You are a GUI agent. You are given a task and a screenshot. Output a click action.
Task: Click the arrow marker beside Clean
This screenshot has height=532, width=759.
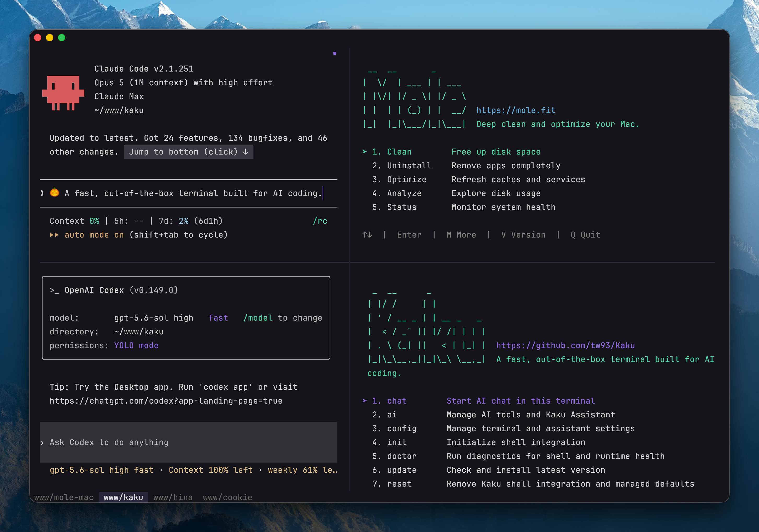[365, 152]
